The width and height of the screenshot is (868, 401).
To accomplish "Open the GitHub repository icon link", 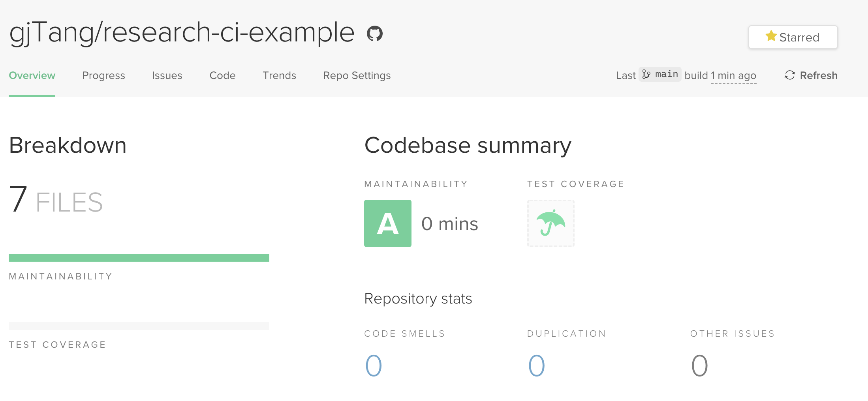I will (374, 34).
